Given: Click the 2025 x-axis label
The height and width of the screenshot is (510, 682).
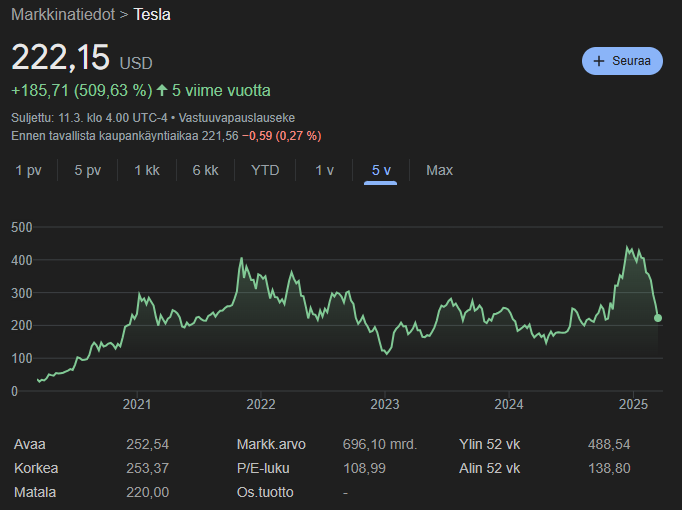Looking at the screenshot, I should point(633,404).
